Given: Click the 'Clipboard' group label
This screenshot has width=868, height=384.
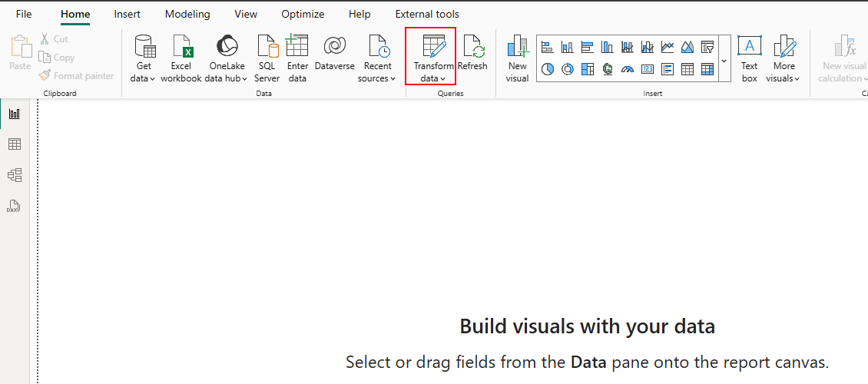Looking at the screenshot, I should pos(60,94).
